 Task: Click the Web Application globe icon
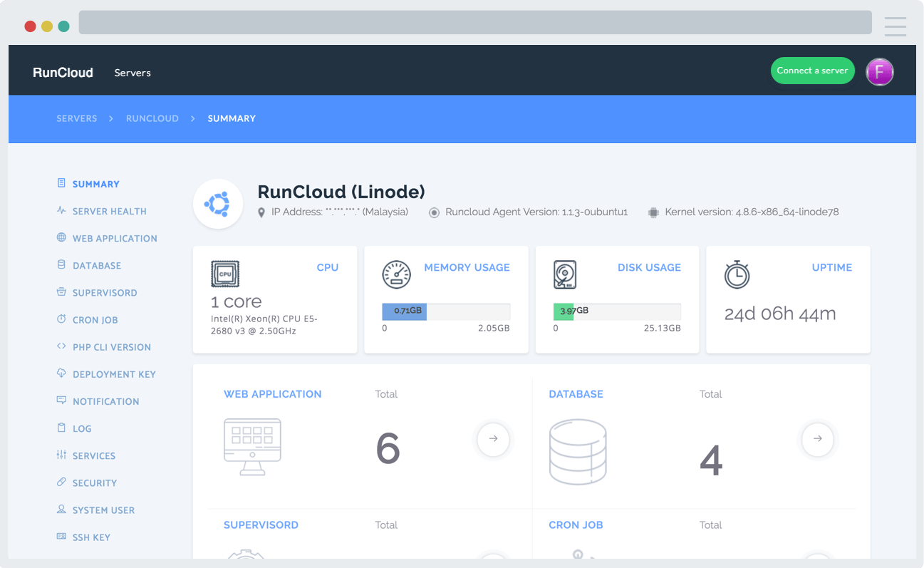point(61,237)
